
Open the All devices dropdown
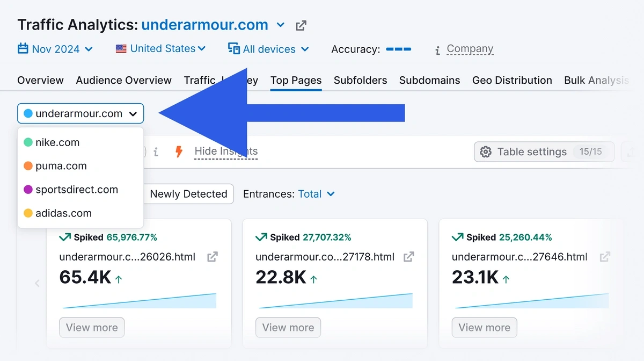pos(268,49)
